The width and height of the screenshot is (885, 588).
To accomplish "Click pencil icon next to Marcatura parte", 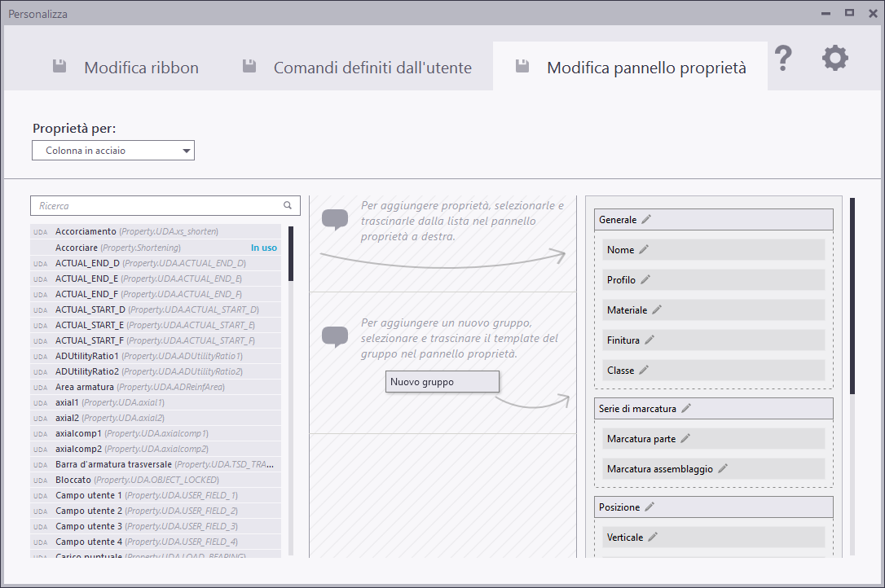I will (685, 438).
